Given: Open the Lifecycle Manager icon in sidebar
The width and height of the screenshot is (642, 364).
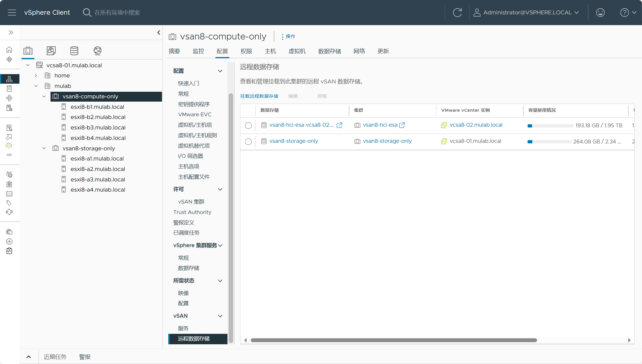Looking at the screenshot, I should (9, 212).
